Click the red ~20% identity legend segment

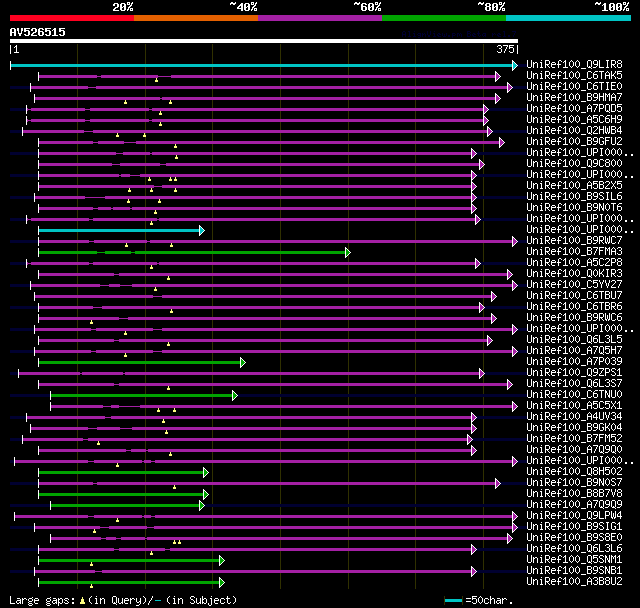pos(72,18)
